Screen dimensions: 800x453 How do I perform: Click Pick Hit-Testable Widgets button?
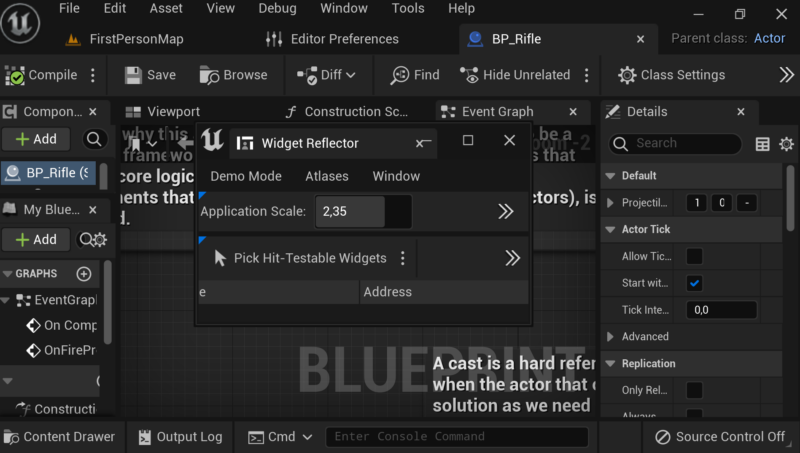click(x=300, y=258)
